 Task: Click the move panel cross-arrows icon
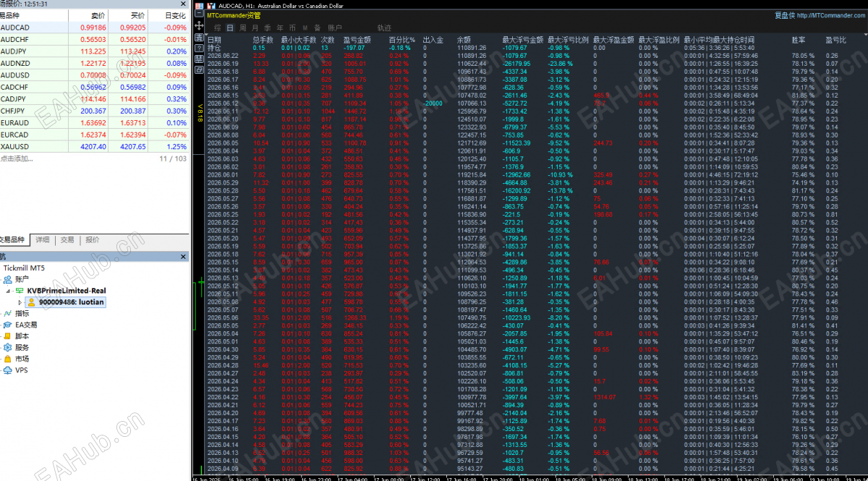coord(199,25)
